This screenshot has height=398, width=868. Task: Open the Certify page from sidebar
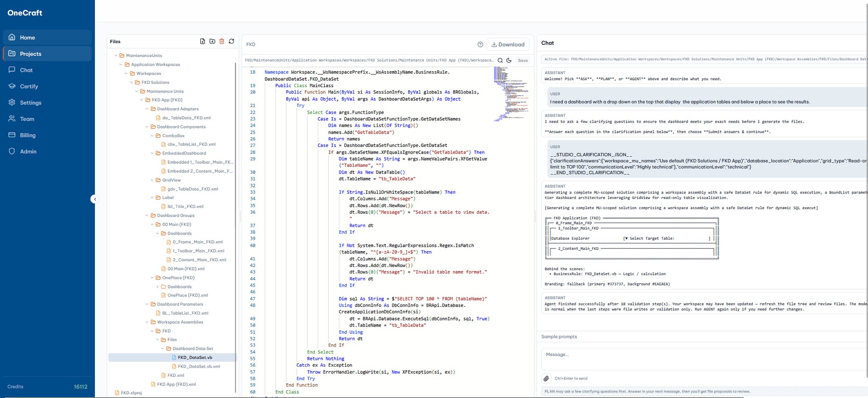(x=47, y=86)
